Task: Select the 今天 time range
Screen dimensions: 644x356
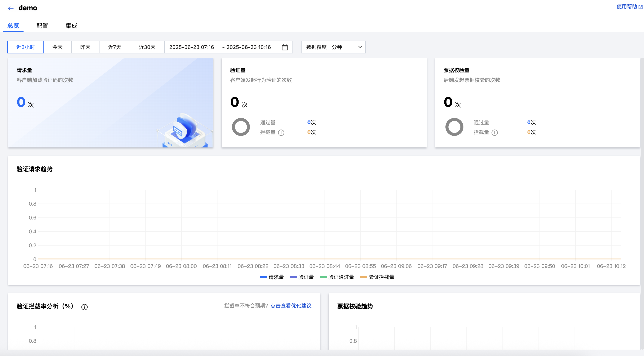Action: [58, 47]
